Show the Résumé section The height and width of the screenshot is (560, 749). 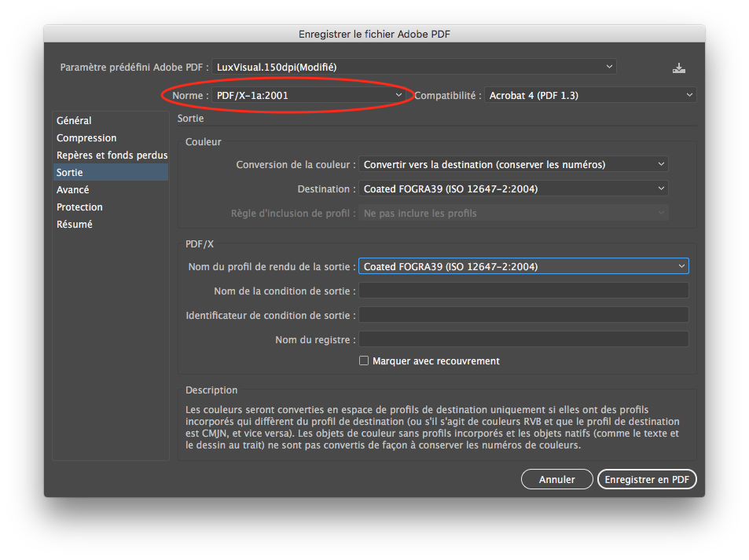click(x=75, y=225)
